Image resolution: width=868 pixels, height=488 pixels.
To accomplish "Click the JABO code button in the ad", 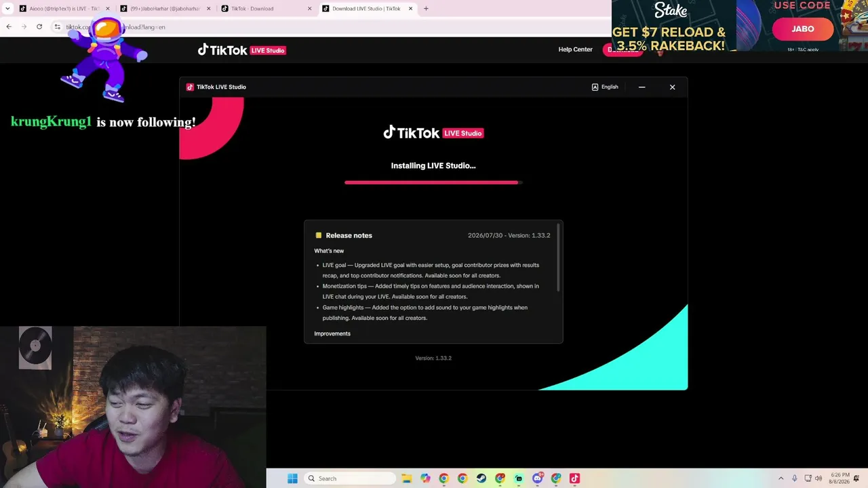I will point(803,28).
